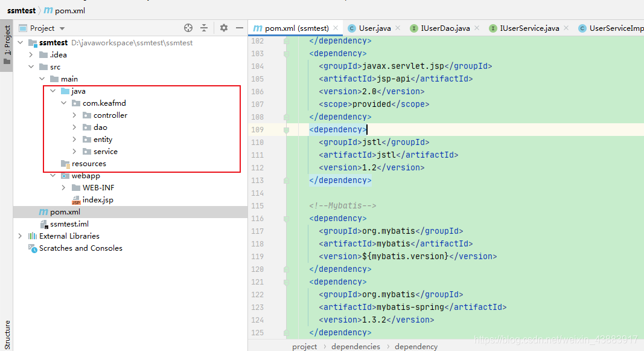Image resolution: width=644 pixels, height=351 pixels.
Task: Close the pom.xml (ssmtest) tab
Action: click(x=336, y=28)
